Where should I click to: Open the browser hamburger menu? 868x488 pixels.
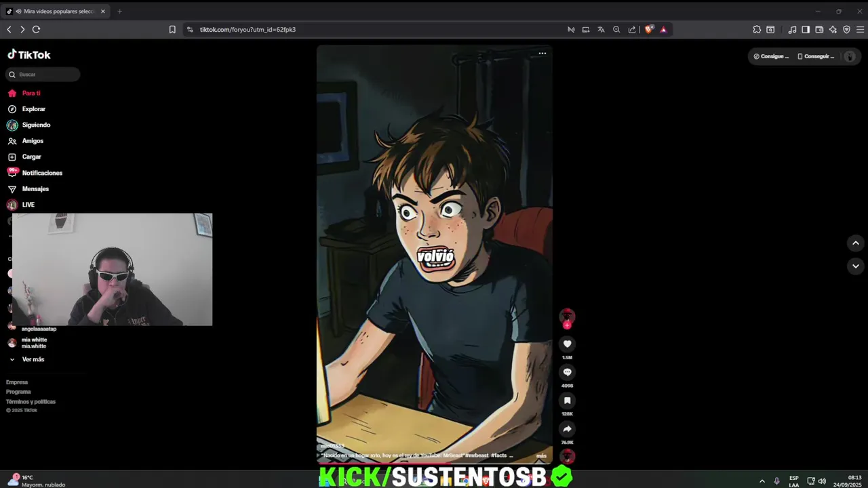861,30
